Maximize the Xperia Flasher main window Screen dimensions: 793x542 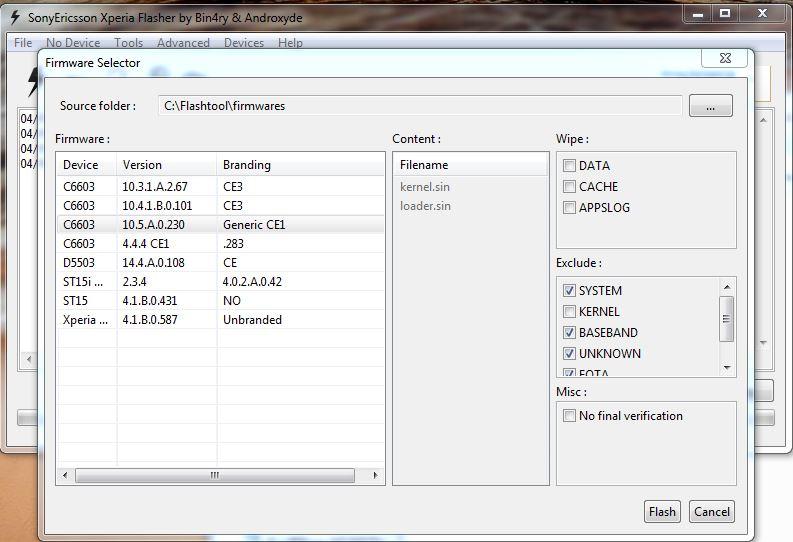pos(725,14)
